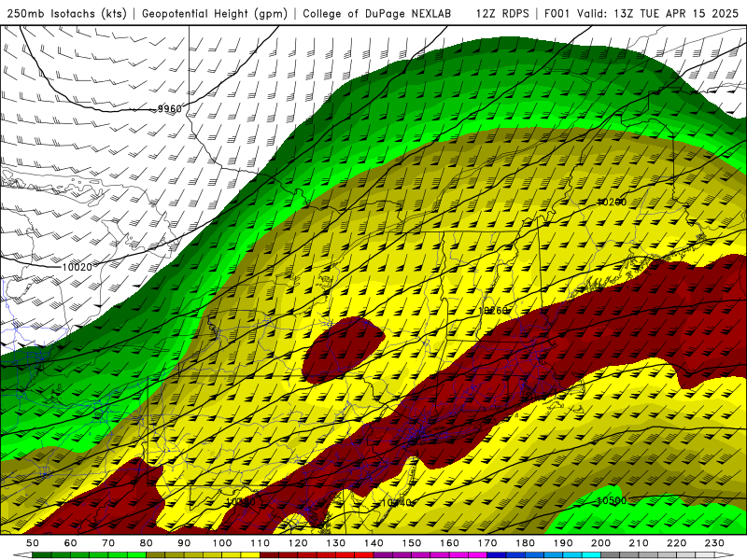Click the 10200 height contour label
This screenshot has height=560, width=747.
point(612,202)
